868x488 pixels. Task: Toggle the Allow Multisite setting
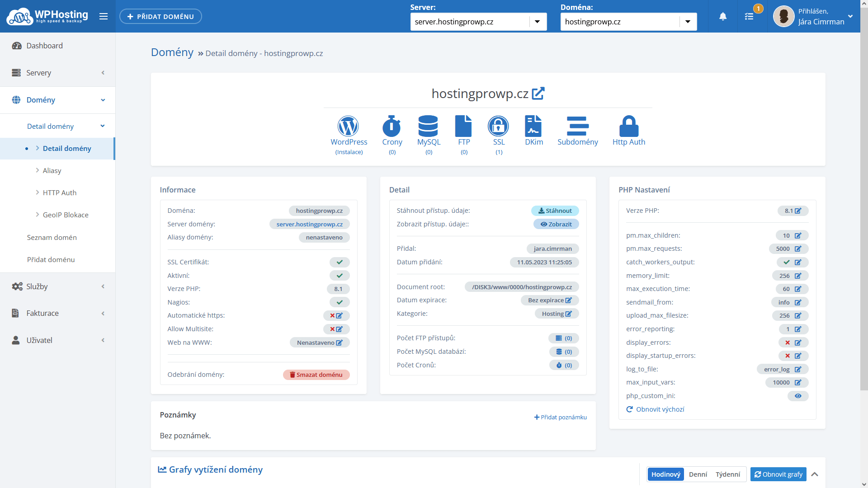pyautogui.click(x=336, y=329)
